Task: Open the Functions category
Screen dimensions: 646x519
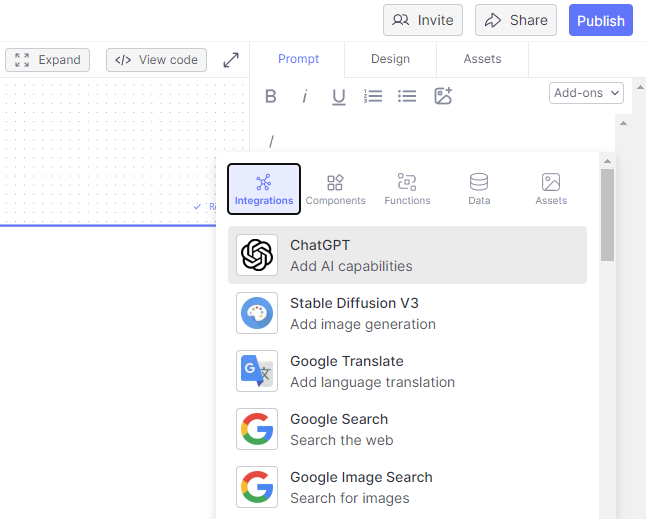Action: point(407,189)
